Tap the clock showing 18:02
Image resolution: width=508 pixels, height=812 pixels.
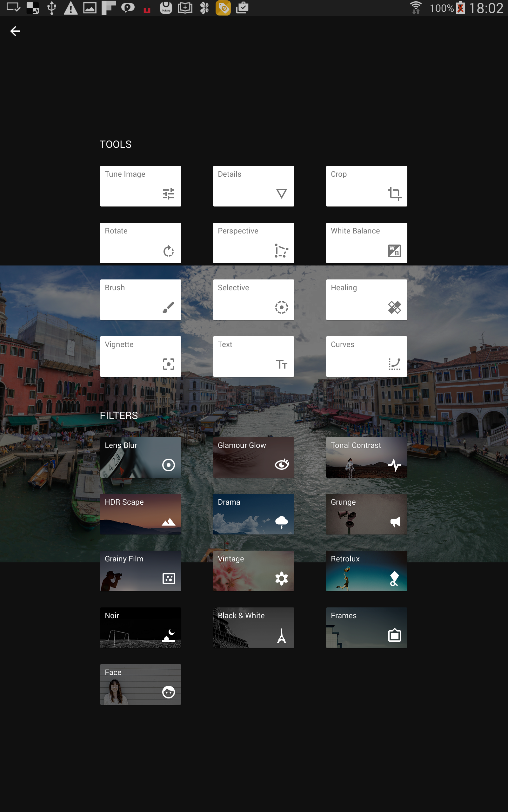coord(486,8)
